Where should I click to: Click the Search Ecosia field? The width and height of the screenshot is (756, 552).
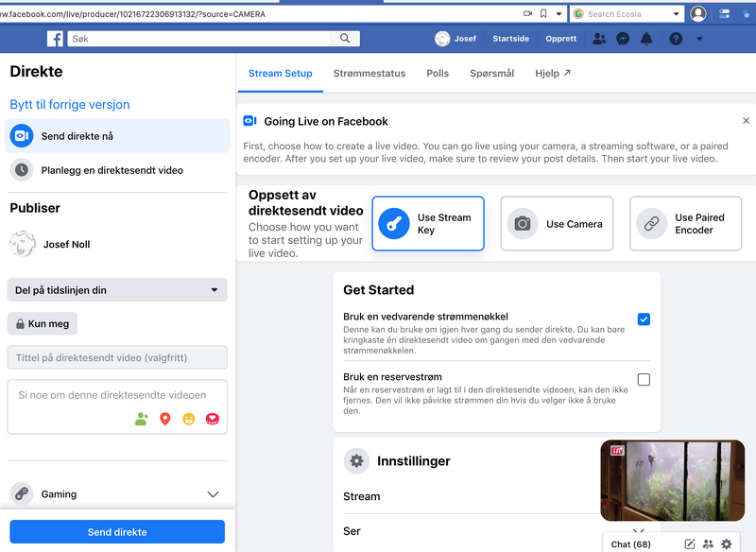click(x=627, y=14)
